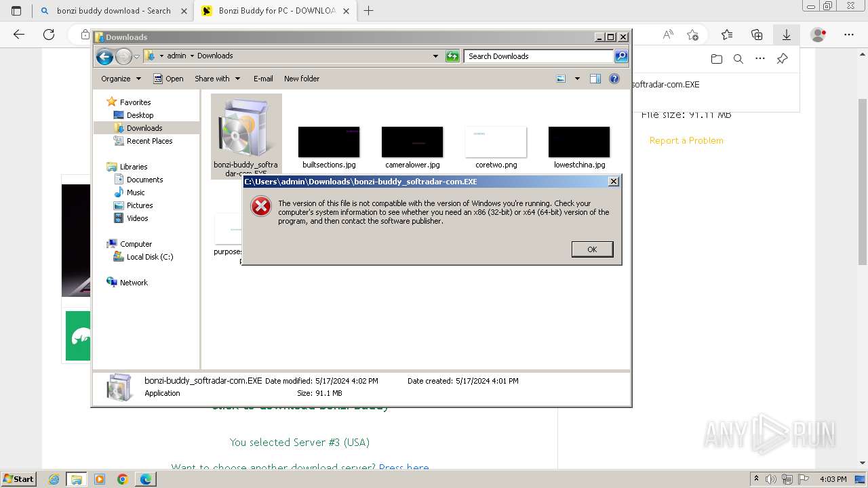Open Collections in Edge
This screenshot has height=488, width=868.
point(757,35)
